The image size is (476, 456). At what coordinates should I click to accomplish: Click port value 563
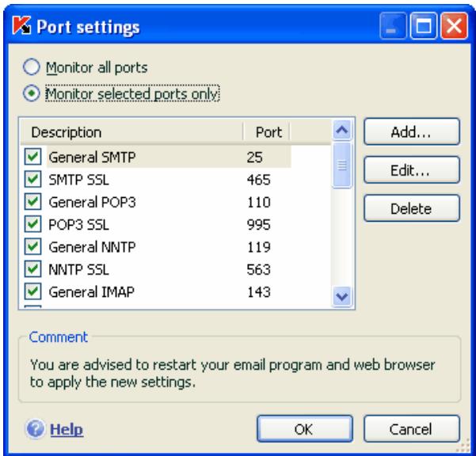[x=258, y=269]
